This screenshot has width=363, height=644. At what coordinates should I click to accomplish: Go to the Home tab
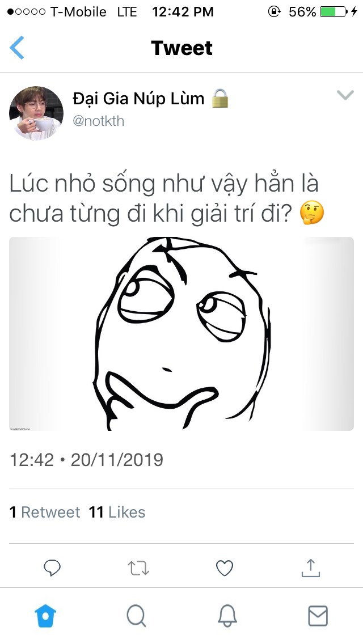[x=45, y=616]
